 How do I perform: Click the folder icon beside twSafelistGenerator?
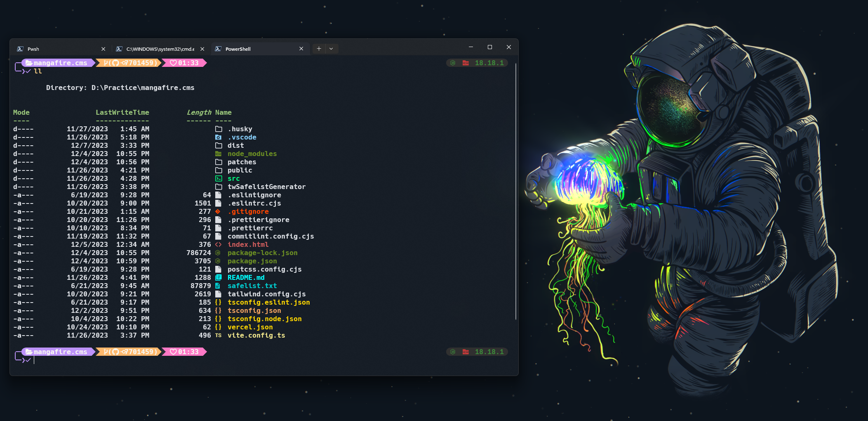219,187
